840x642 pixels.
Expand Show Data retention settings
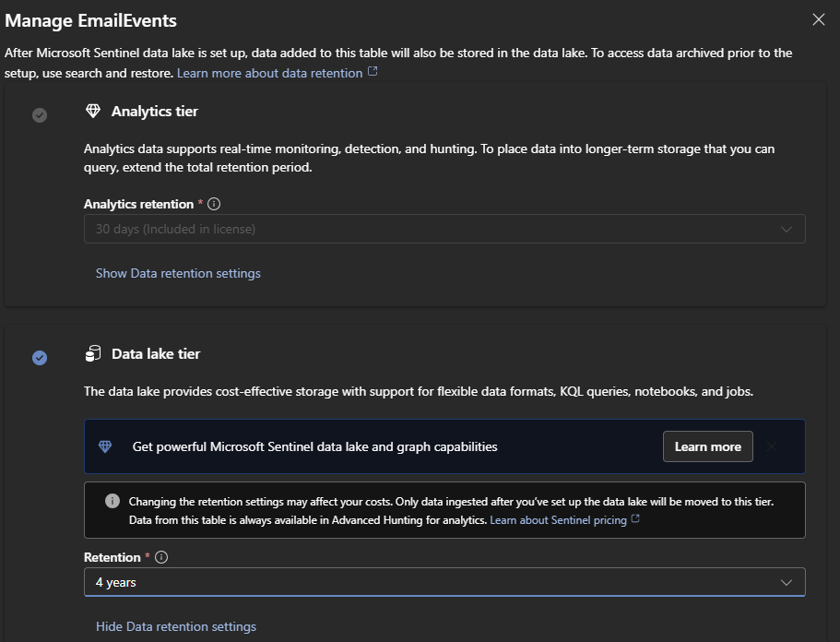178,273
